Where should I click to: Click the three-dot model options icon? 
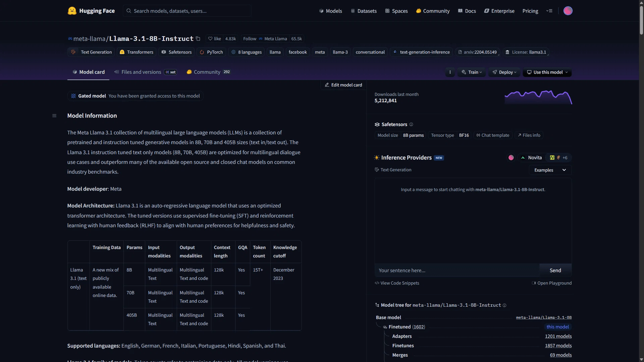pos(450,72)
